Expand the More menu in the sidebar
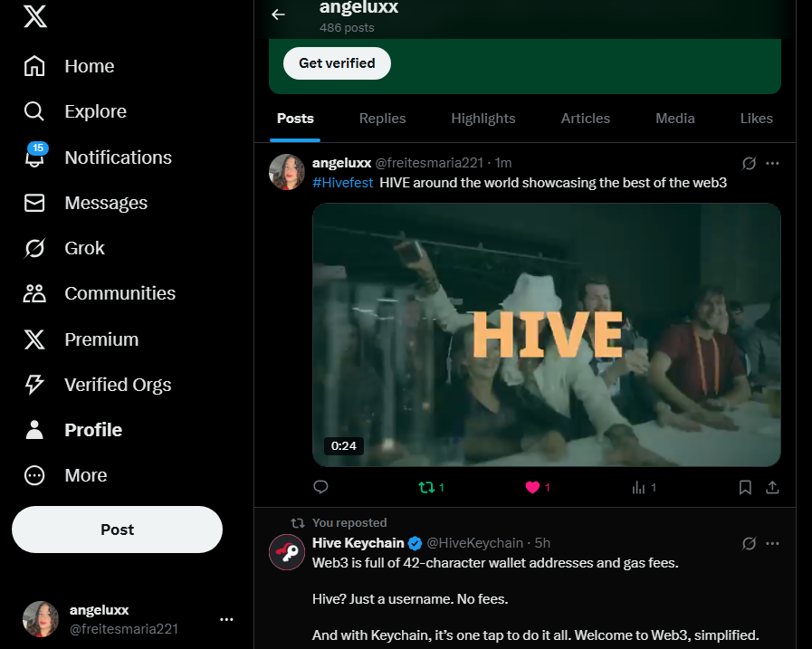The image size is (812, 649). (x=65, y=475)
